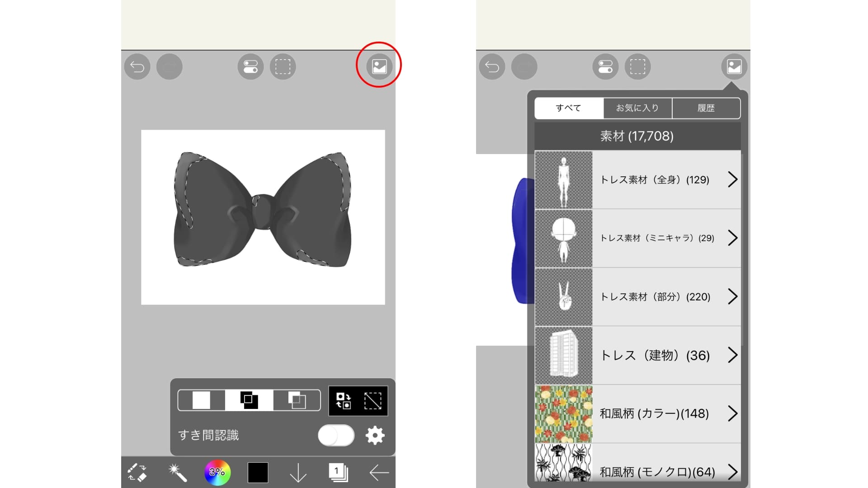The width and height of the screenshot is (868, 488).
Task: Open the Materials browser icon circled in red
Action: [379, 66]
